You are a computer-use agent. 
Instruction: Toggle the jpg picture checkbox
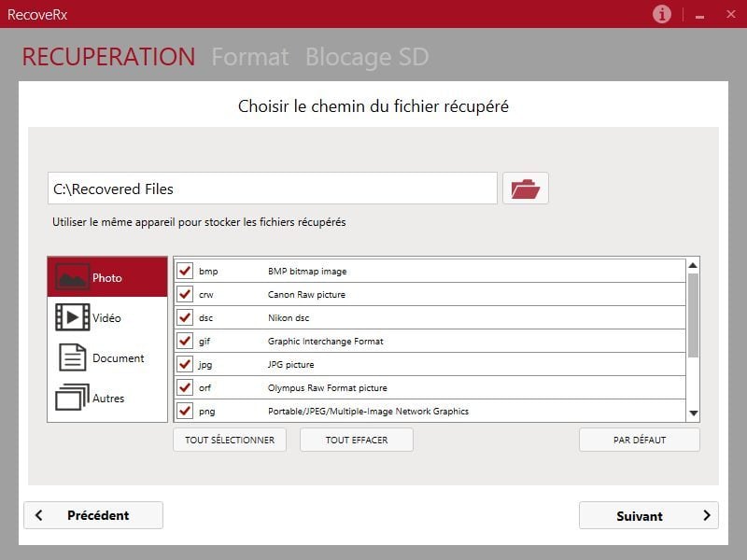[x=185, y=364]
